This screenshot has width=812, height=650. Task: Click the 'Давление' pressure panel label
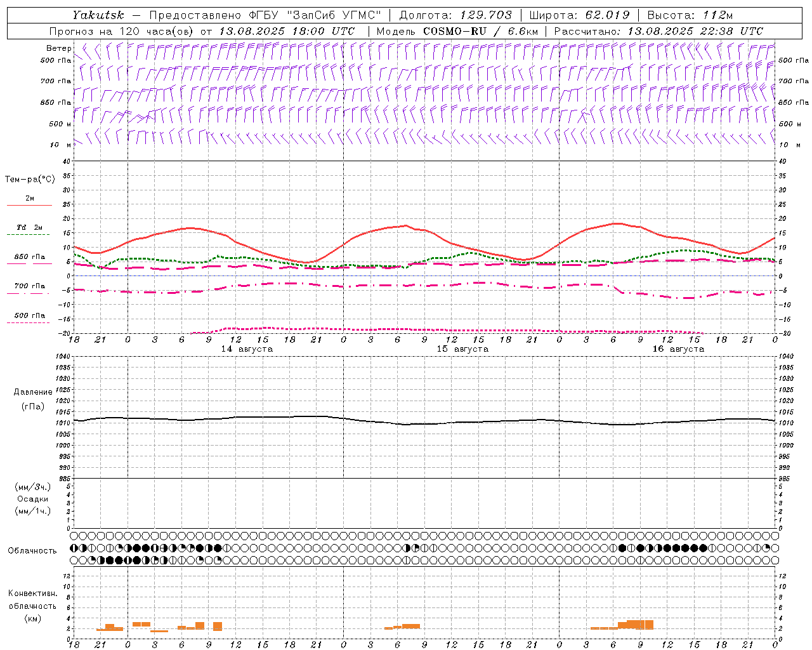coord(33,392)
